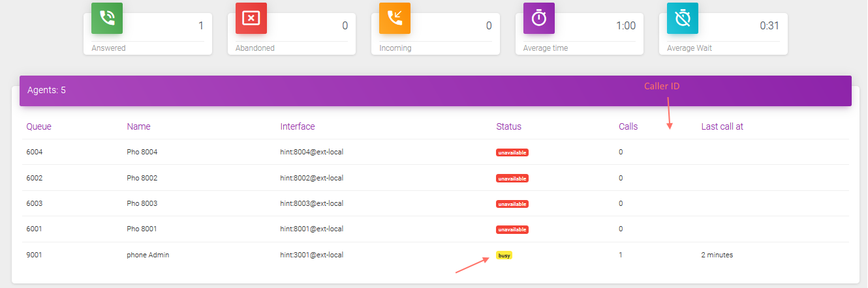Click interface hint:8004@ext-local
This screenshot has height=288, width=868.
[312, 152]
